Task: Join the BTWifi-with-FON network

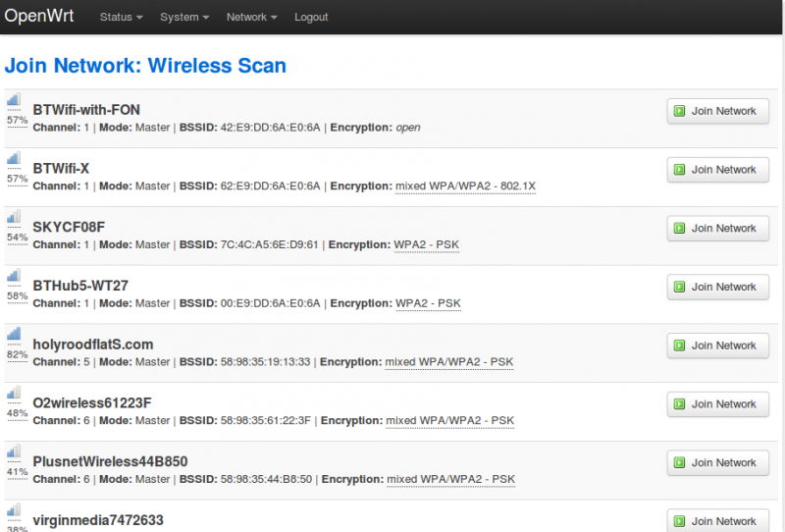Action: 715,111
